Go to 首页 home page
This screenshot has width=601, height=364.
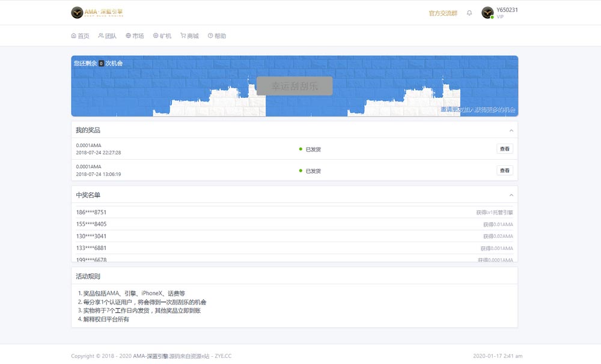[80, 36]
